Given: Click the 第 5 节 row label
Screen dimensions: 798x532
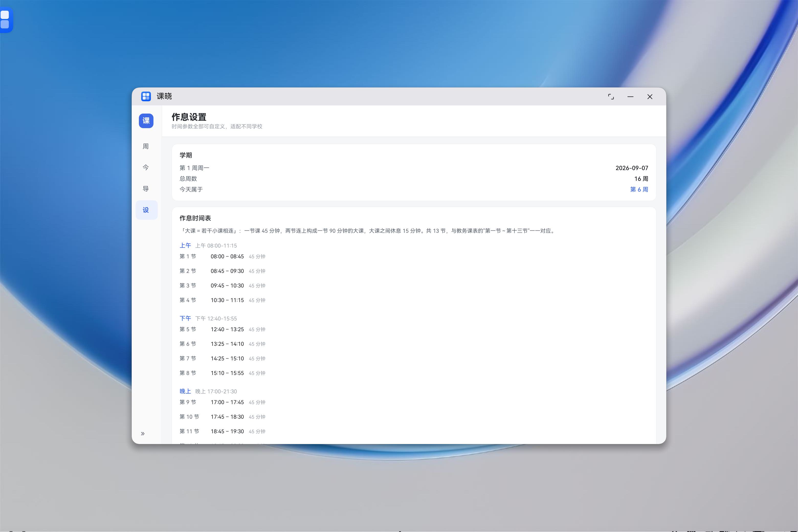Looking at the screenshot, I should tap(188, 329).
